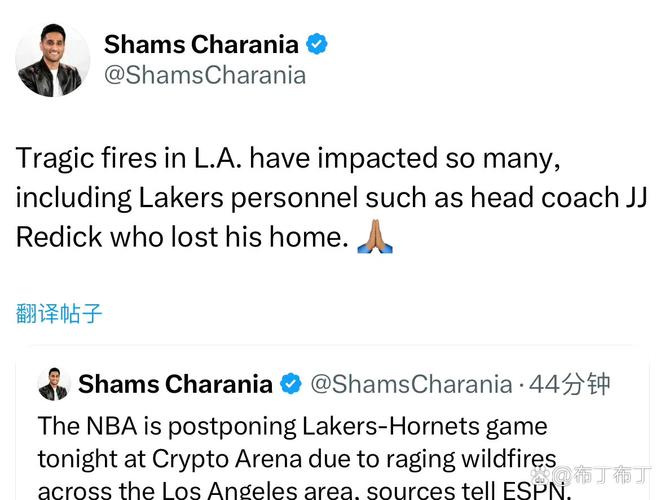Image resolution: width=665 pixels, height=500 pixels.
Task: Visit the @ShamsCharania handle under the name
Action: [x=205, y=75]
